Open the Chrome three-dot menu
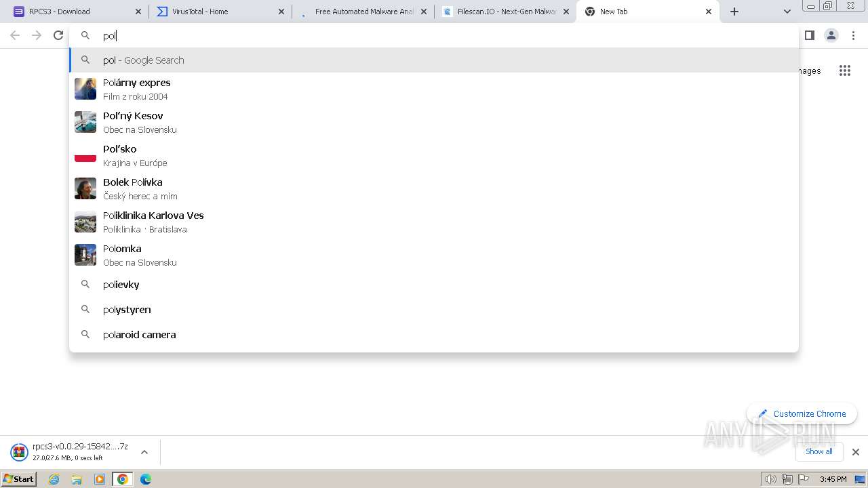 click(853, 35)
